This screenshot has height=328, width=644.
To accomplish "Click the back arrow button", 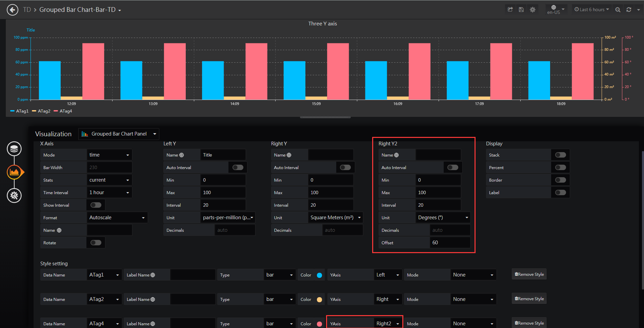I will pos(13,10).
